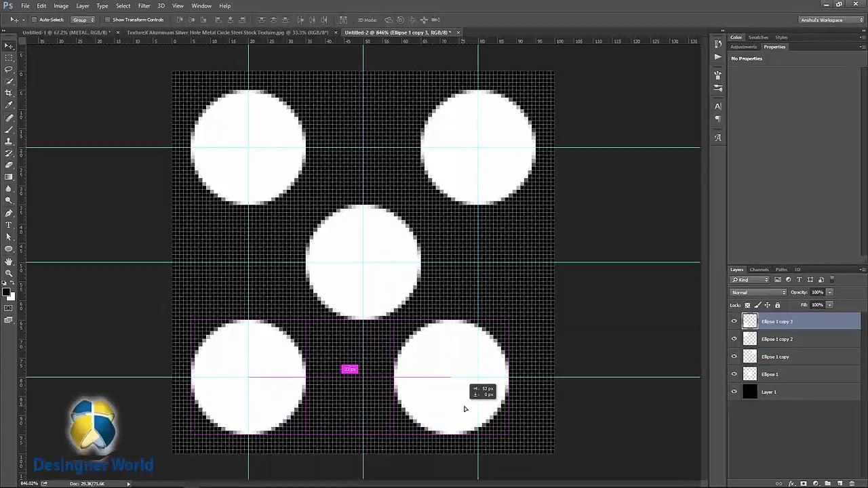868x488 pixels.
Task: Hide the Ellipse 1 copy 3 layer
Action: 734,321
